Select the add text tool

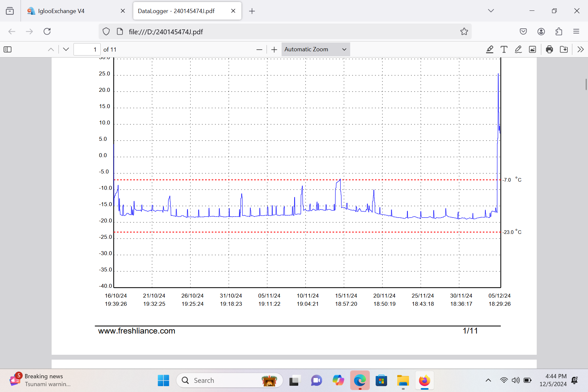[x=504, y=49]
